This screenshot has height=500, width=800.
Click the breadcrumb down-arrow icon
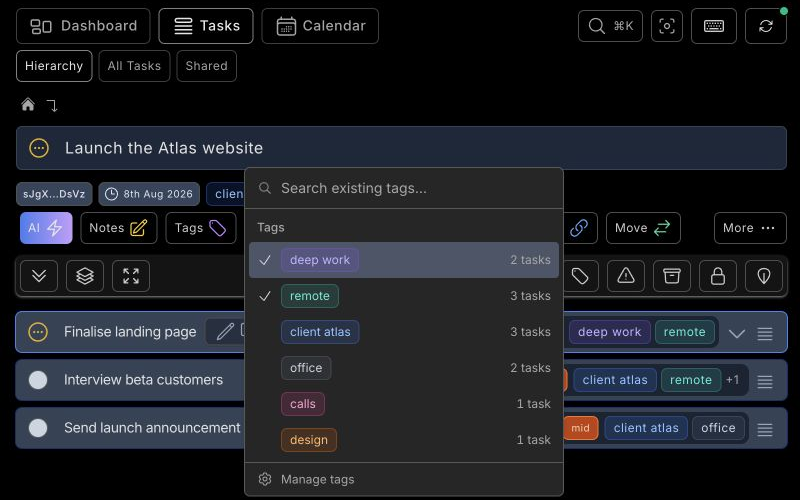[x=52, y=106]
